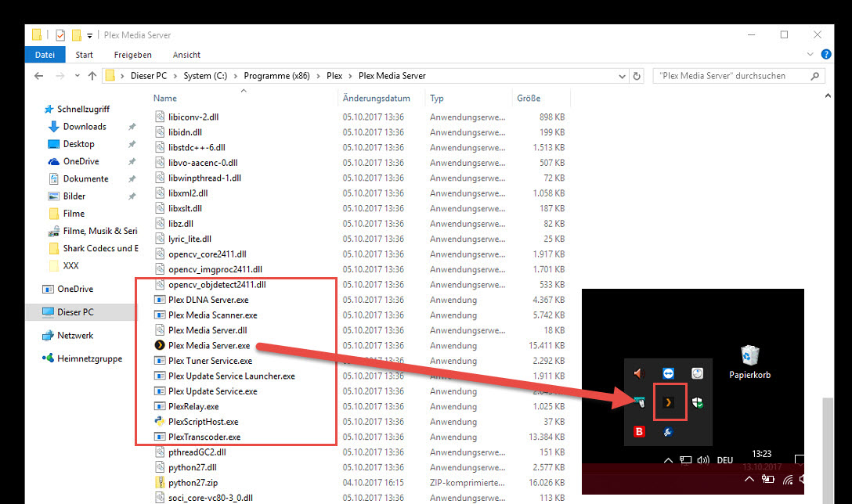Click the Windows Defender shield tray icon

coord(698,402)
